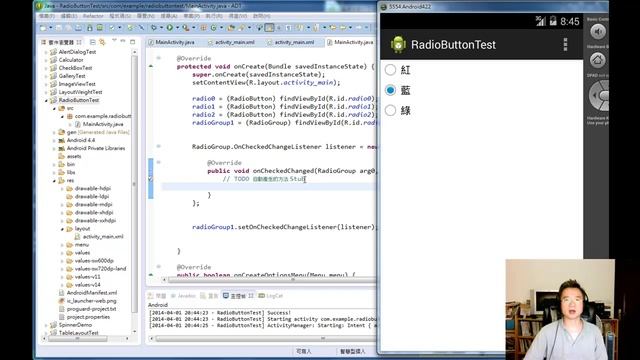Collapse the layout folder node
Image resolution: width=640 pixels, height=360 pixels.
[62, 229]
